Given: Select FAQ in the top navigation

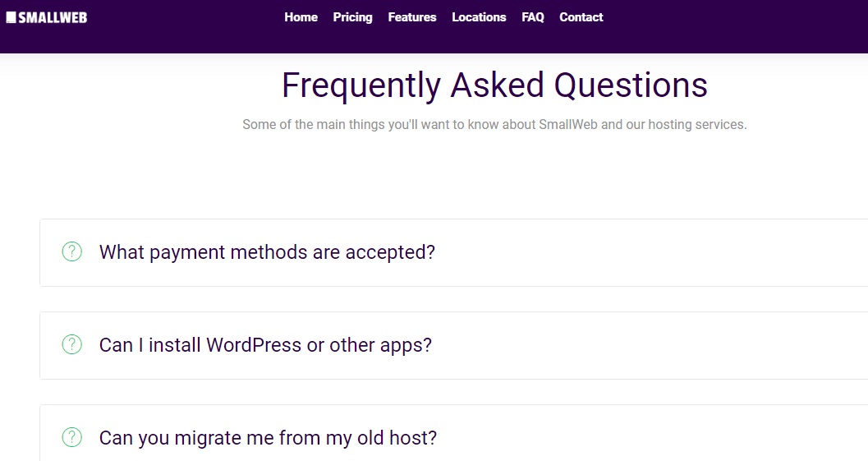Looking at the screenshot, I should tap(532, 17).
